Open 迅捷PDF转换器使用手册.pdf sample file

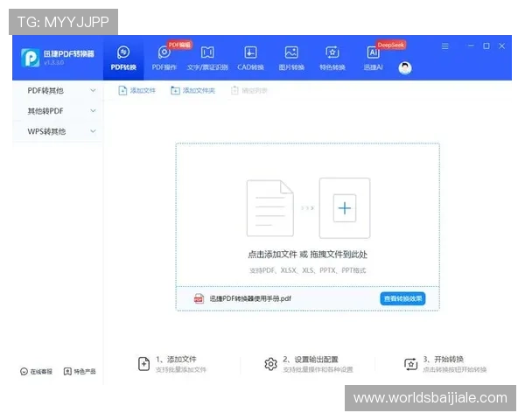[250, 299]
